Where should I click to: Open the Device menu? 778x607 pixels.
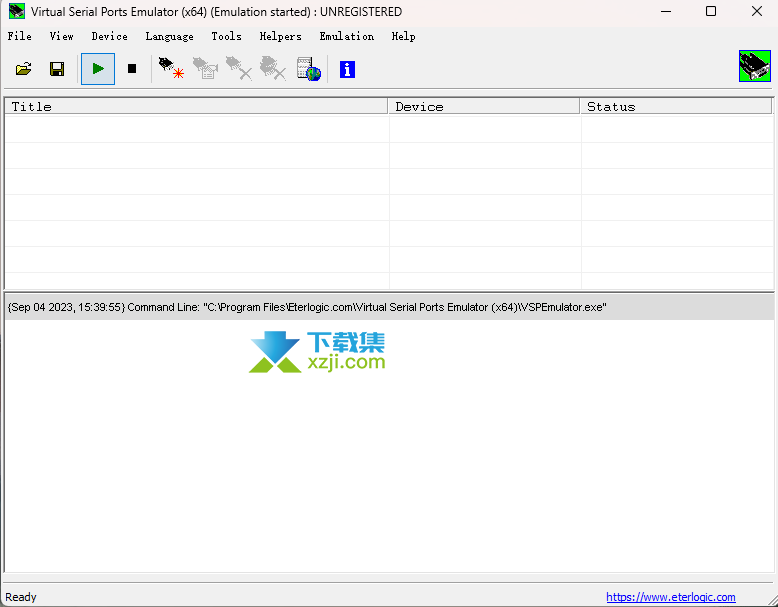[x=110, y=36]
